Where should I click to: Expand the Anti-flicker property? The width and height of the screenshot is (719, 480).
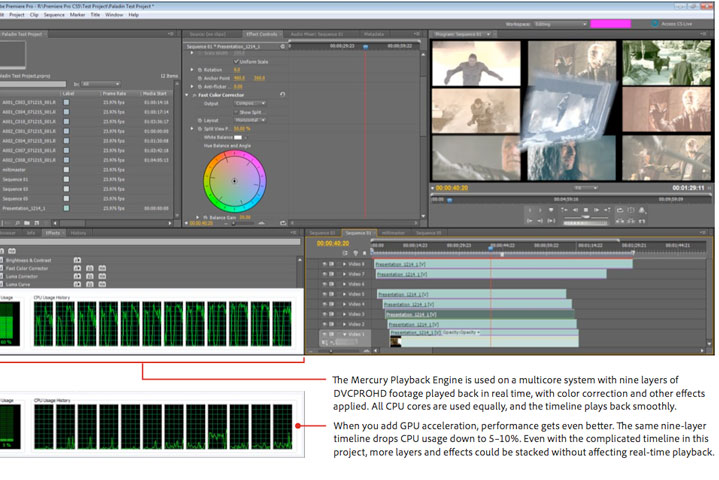(x=192, y=86)
